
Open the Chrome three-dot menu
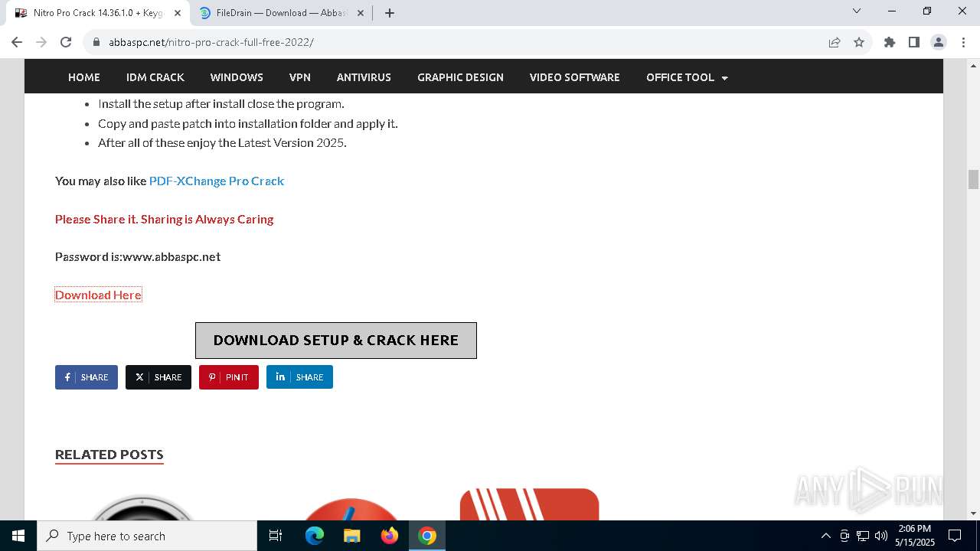coord(962,42)
